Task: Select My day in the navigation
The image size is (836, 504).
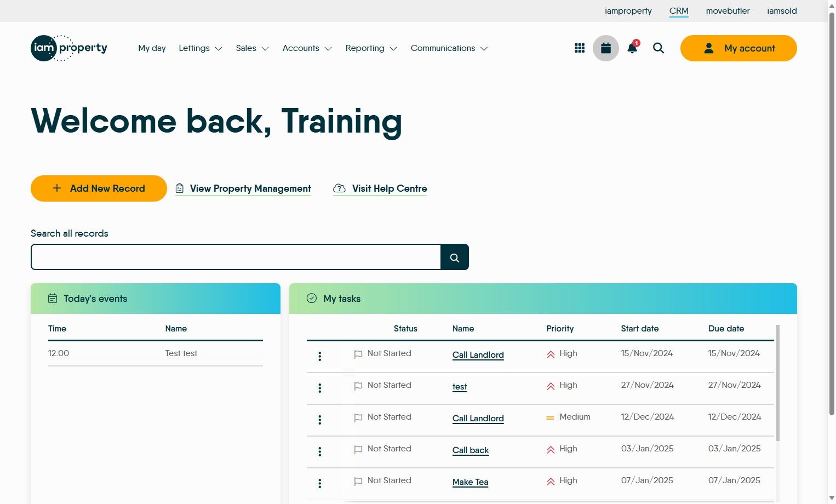Action: [152, 48]
